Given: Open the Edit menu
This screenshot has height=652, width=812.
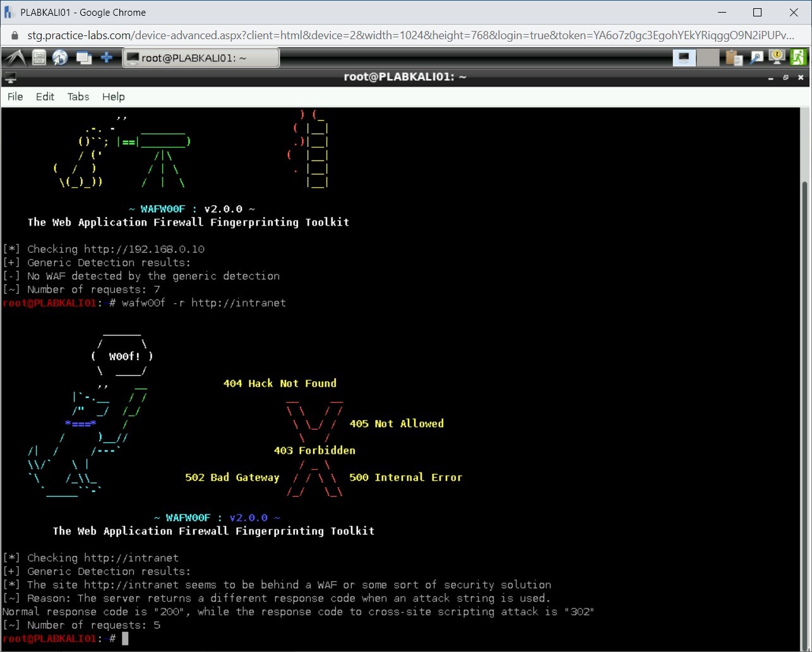Looking at the screenshot, I should coord(45,97).
